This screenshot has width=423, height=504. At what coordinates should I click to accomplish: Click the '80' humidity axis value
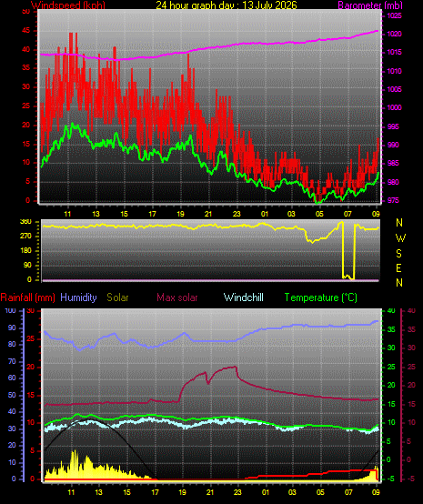pyautogui.click(x=12, y=345)
